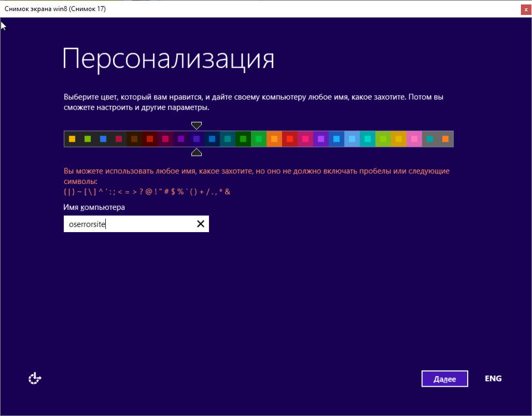Image resolution: width=532 pixels, height=416 pixels.
Task: Choose the teal on dark teal swatch
Action: point(228,139)
